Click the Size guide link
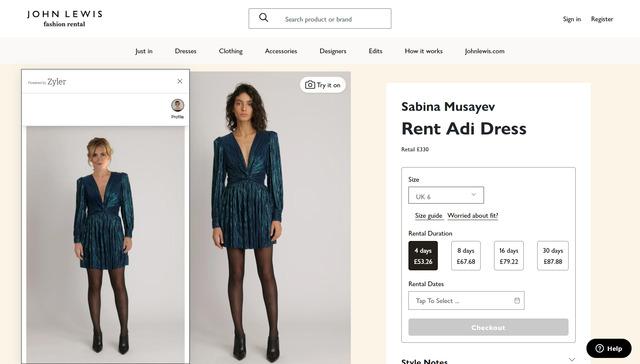This screenshot has height=364, width=640. click(428, 215)
